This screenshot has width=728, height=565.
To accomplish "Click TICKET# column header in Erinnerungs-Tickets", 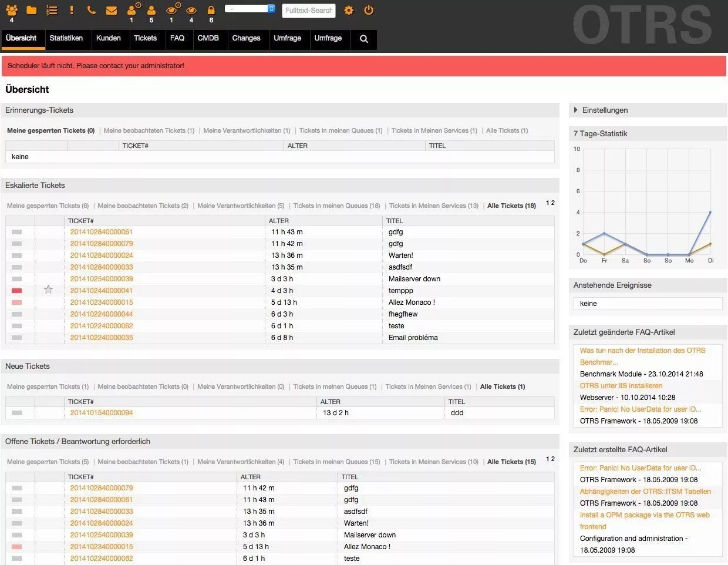I will (x=136, y=146).
